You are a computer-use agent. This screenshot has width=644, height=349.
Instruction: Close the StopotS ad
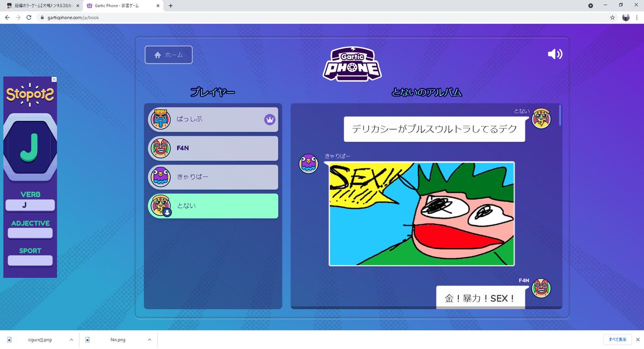pyautogui.click(x=54, y=79)
